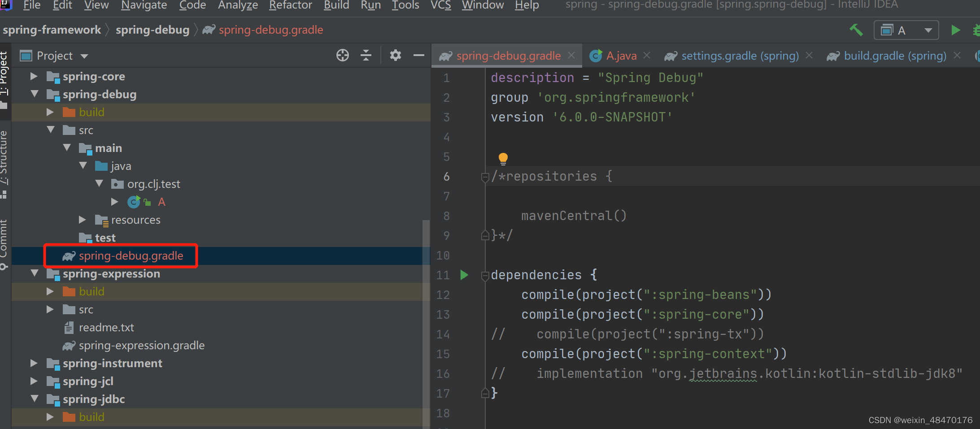This screenshot has width=980, height=429.
Task: Collapse all in Project panel
Action: pyautogui.click(x=366, y=55)
